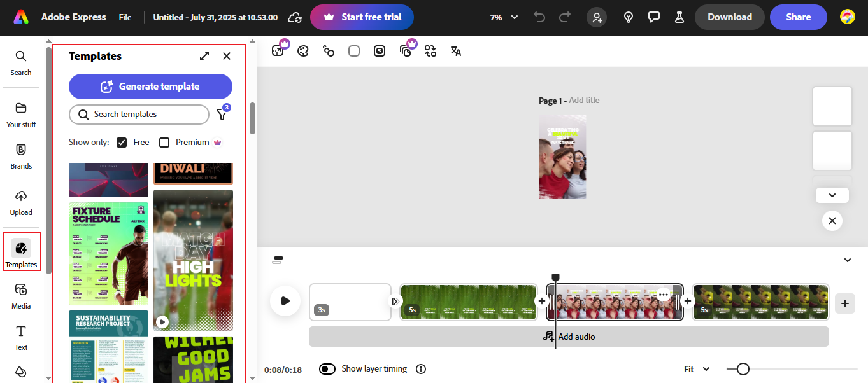Select the Templates sidebar icon
The height and width of the screenshot is (383, 868).
click(22, 253)
